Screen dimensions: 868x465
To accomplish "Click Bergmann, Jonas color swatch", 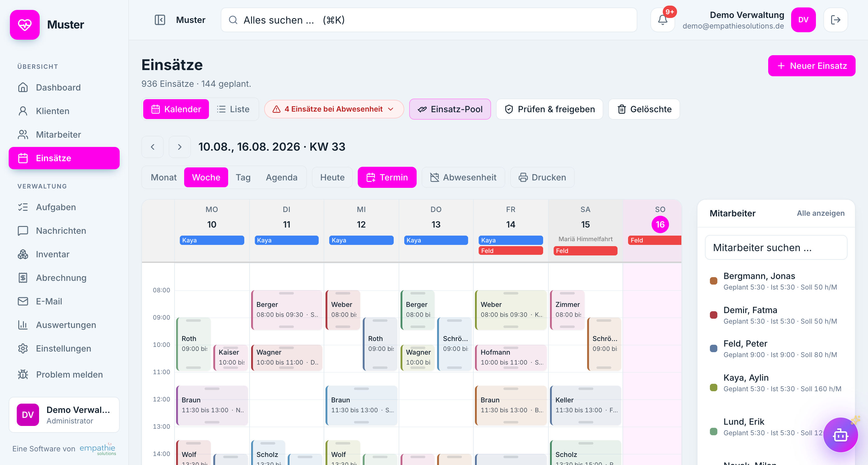I will click(713, 281).
